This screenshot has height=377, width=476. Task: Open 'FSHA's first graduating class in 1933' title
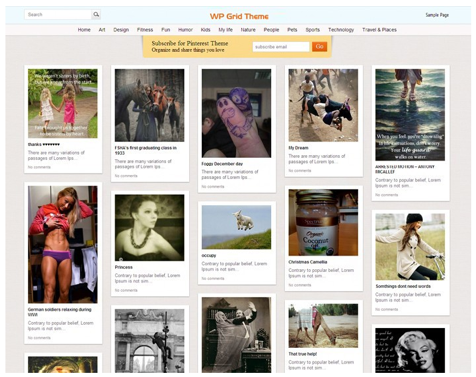[x=146, y=150]
